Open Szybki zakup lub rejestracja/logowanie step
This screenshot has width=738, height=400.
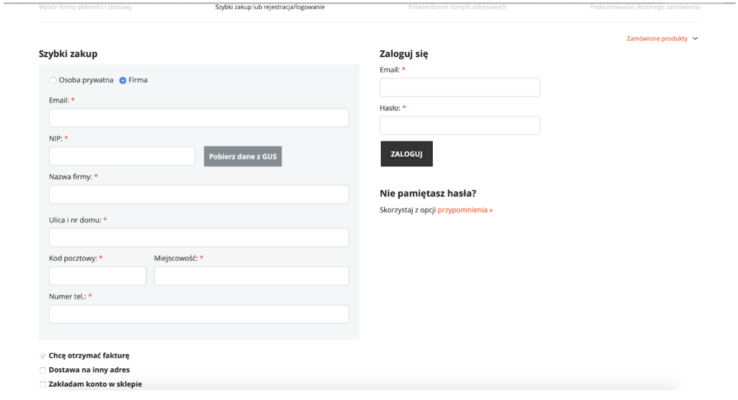269,7
